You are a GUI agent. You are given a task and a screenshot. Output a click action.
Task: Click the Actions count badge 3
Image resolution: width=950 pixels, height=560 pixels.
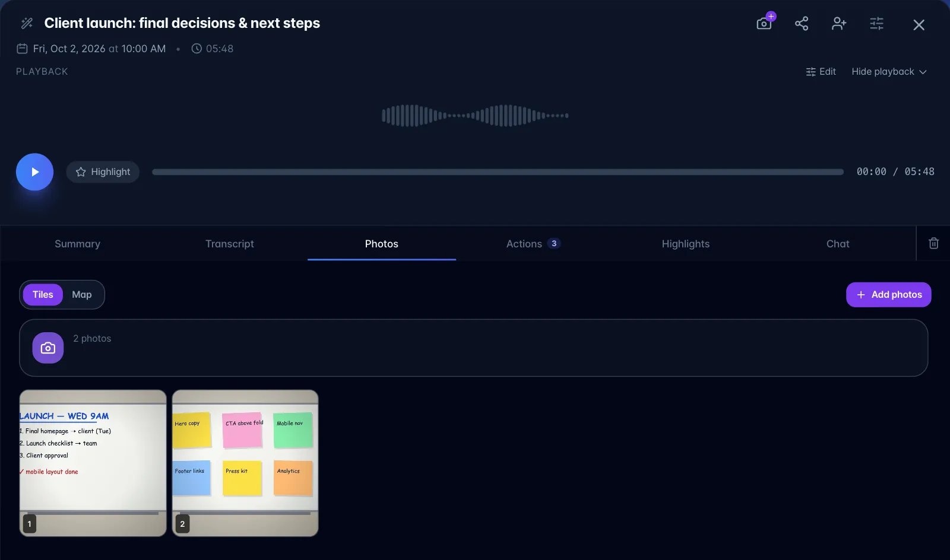pyautogui.click(x=554, y=244)
